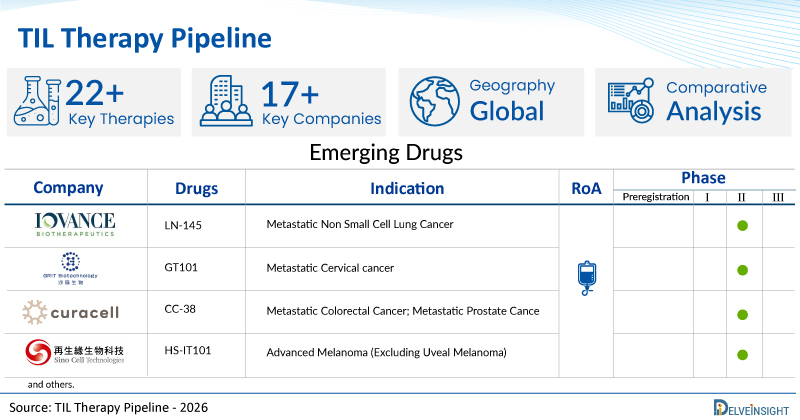The width and height of the screenshot is (800, 420).
Task: Click the Indication column header
Action: point(407,188)
